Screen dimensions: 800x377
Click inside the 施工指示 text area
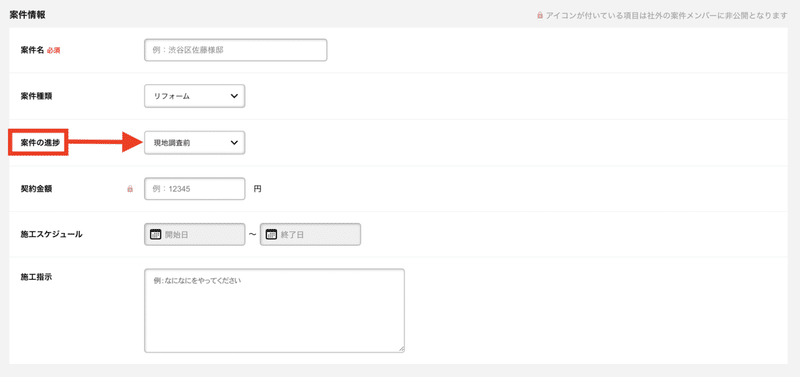coord(274,311)
